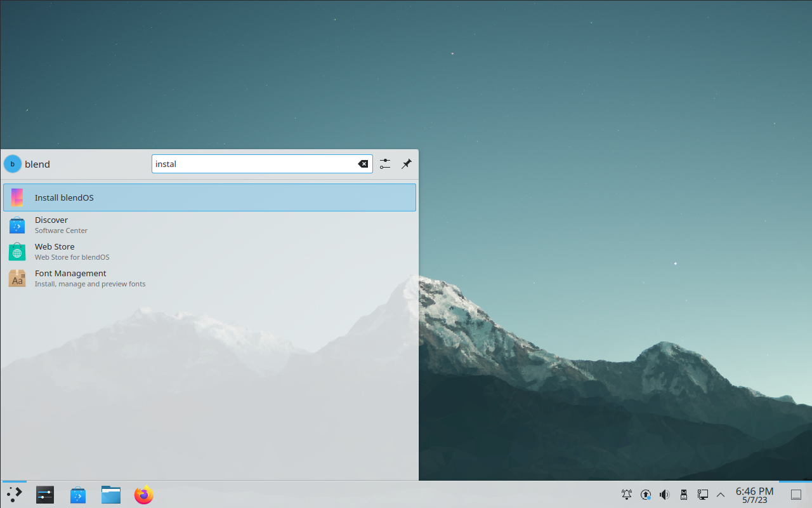Open KRunner's search configuration settings

(x=384, y=164)
